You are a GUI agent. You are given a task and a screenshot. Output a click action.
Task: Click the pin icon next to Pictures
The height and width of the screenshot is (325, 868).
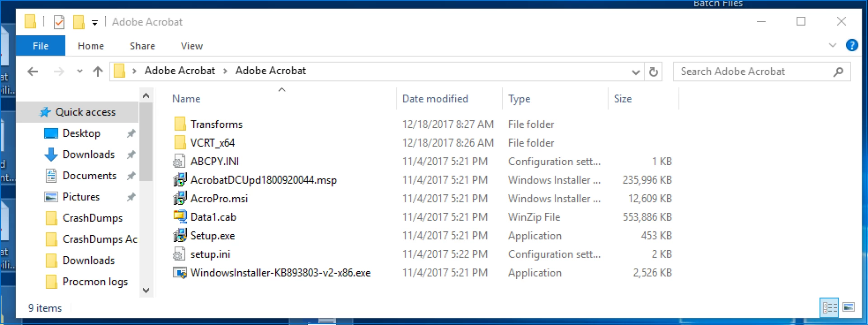click(x=131, y=197)
